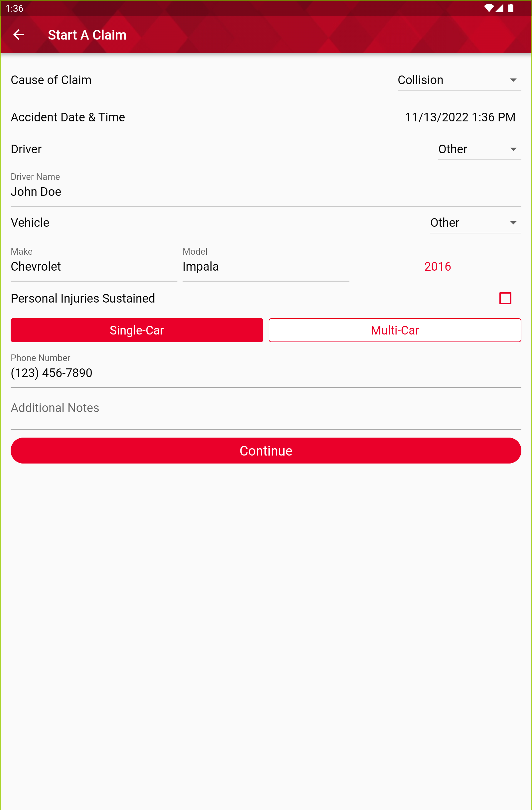The height and width of the screenshot is (810, 532).
Task: Tap the cellular signal status icon
Action: pos(499,8)
